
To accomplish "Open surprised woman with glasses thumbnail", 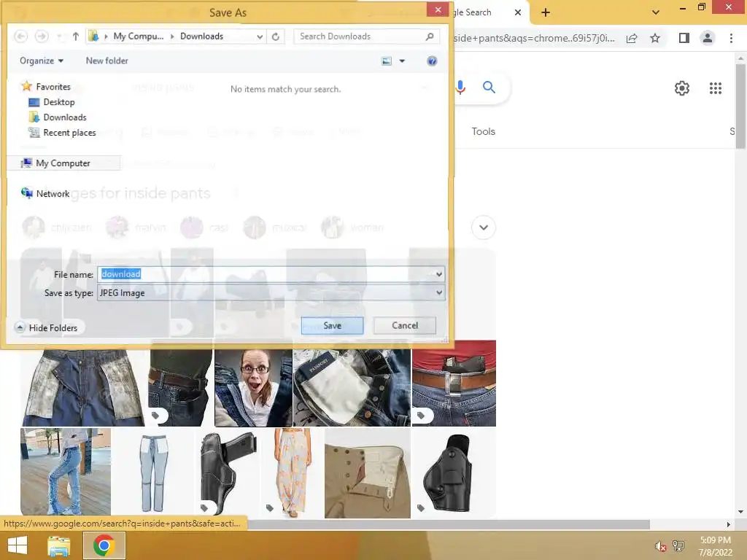I will click(253, 388).
